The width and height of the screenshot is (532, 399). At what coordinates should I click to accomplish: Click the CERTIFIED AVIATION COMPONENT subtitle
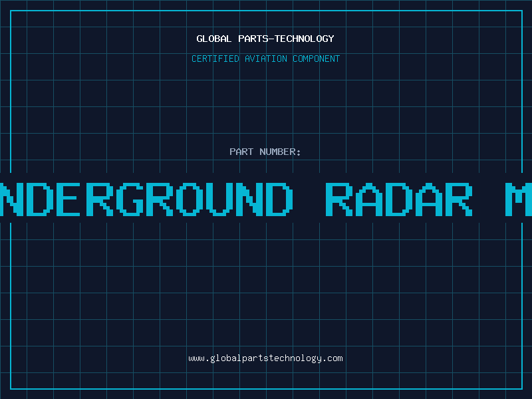pos(265,59)
